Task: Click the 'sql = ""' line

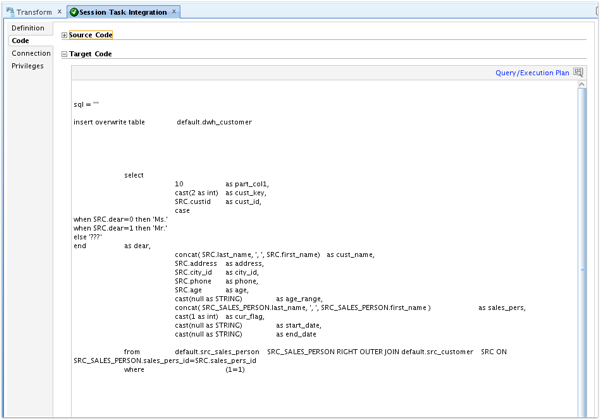Action: coord(86,104)
